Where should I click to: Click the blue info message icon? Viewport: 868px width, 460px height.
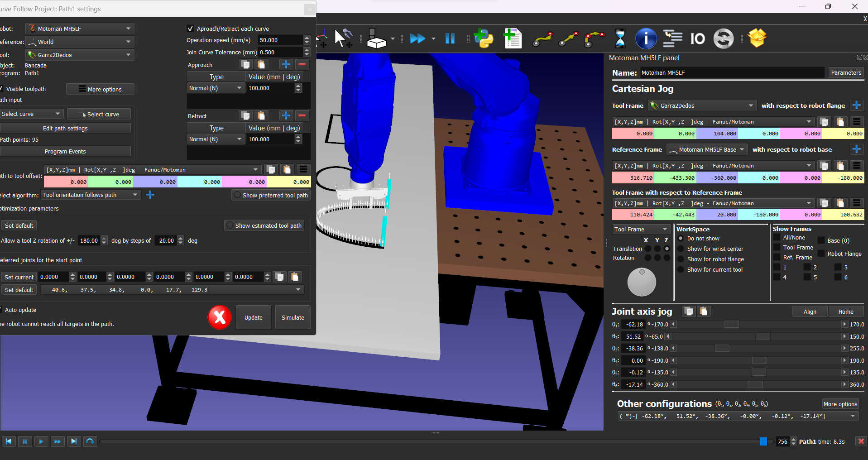coord(646,38)
